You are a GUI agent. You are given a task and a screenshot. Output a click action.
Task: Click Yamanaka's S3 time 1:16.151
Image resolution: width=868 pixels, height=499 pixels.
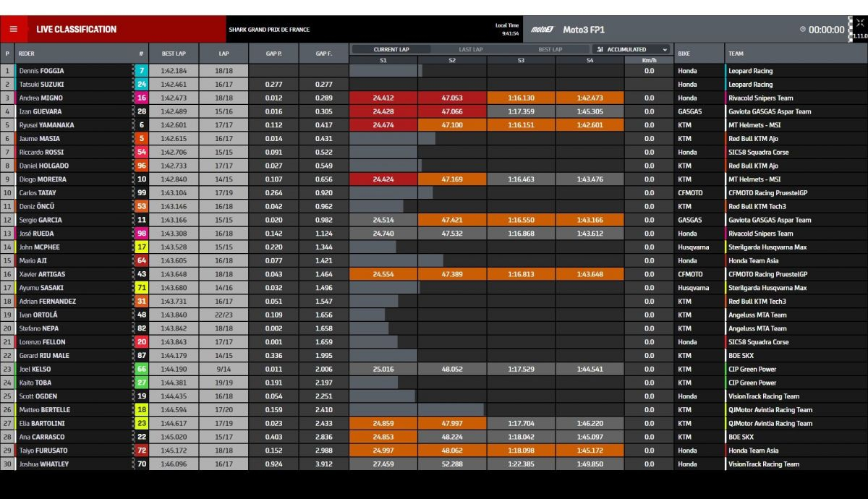[x=521, y=125]
